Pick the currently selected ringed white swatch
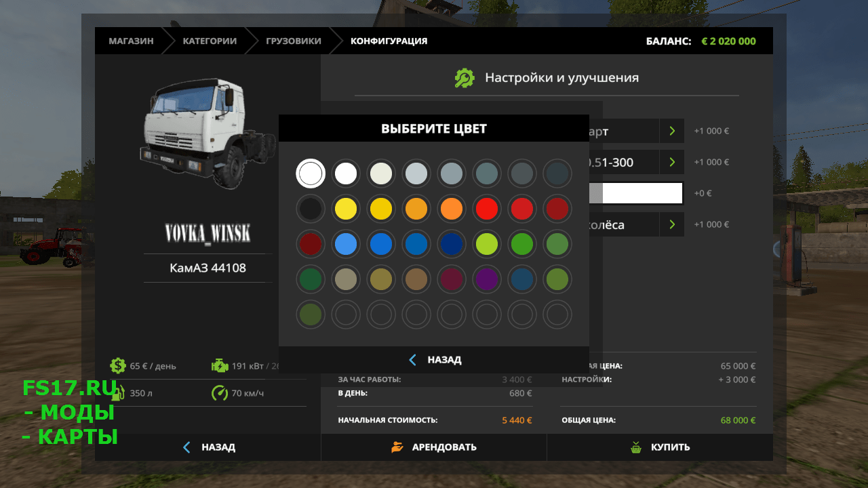The width and height of the screenshot is (868, 488). (x=311, y=174)
